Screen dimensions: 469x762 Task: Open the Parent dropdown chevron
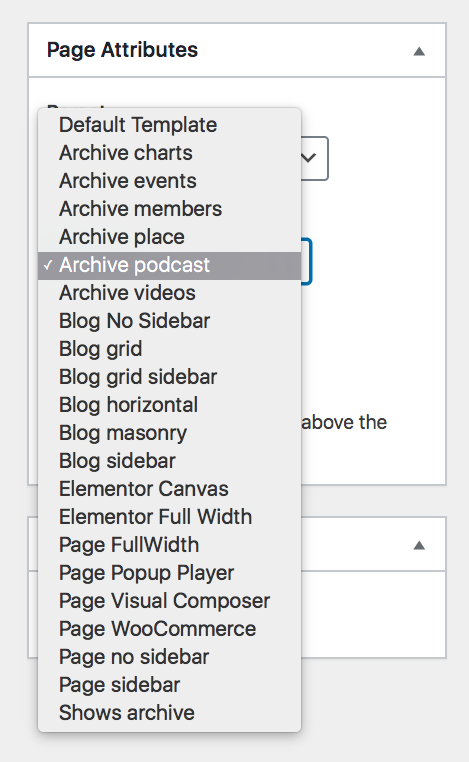click(x=309, y=157)
